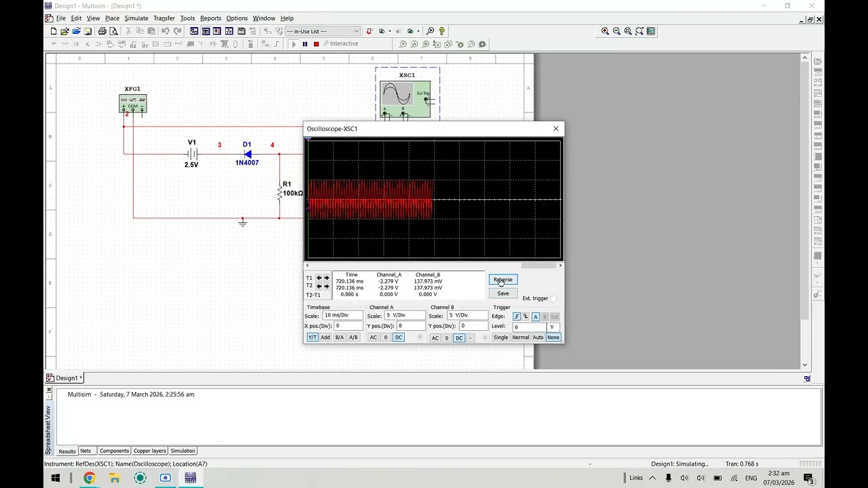The image size is (868, 488).
Task: Select the D1 1N4007 diode symbol
Action: [247, 155]
